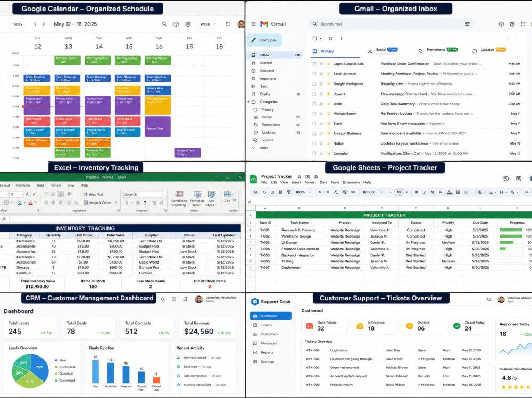Viewport: 532px width, 398px height.
Task: Click Format as Table in Excel
Action: (197, 198)
